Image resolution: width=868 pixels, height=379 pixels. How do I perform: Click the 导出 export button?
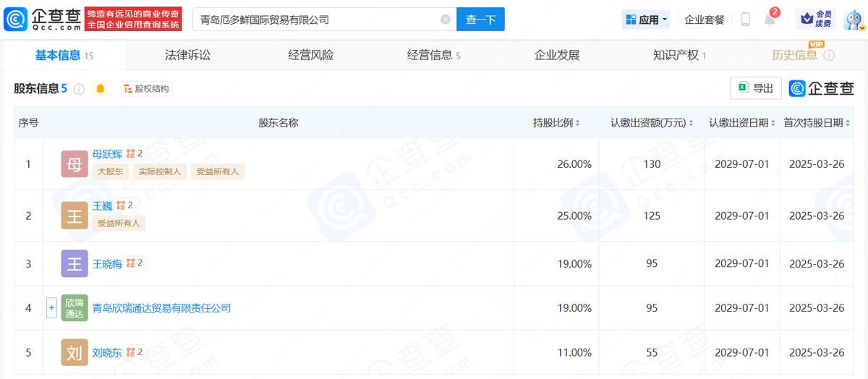click(756, 88)
